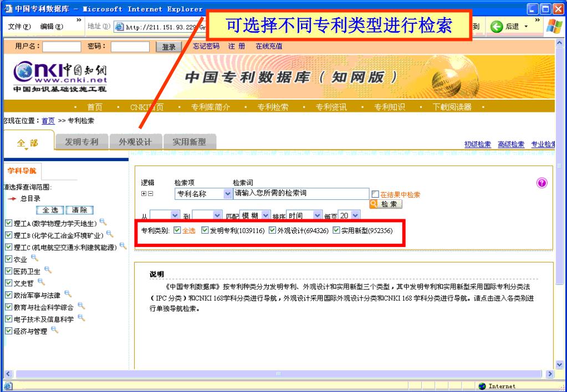Open the back button history dropdown arrow

(x=526, y=27)
